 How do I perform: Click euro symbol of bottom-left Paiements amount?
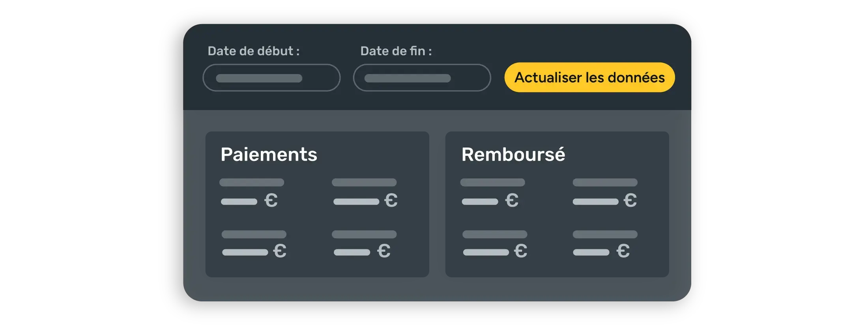[280, 251]
